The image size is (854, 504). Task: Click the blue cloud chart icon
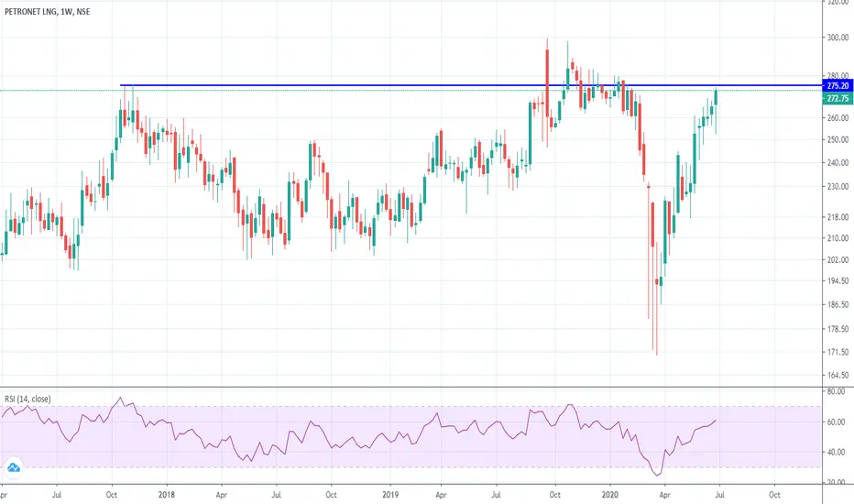(14, 467)
